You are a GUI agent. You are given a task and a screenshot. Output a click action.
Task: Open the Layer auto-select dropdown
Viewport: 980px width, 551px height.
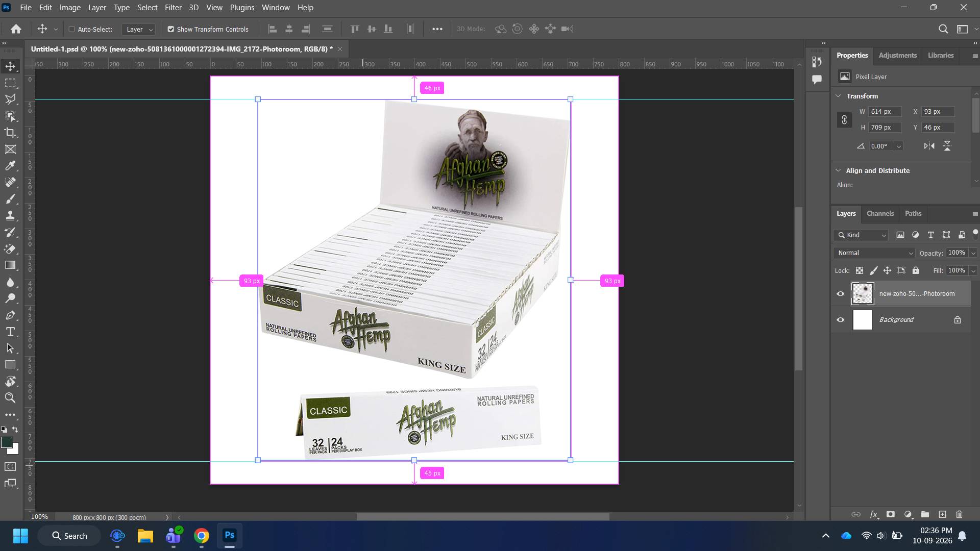[x=138, y=29]
